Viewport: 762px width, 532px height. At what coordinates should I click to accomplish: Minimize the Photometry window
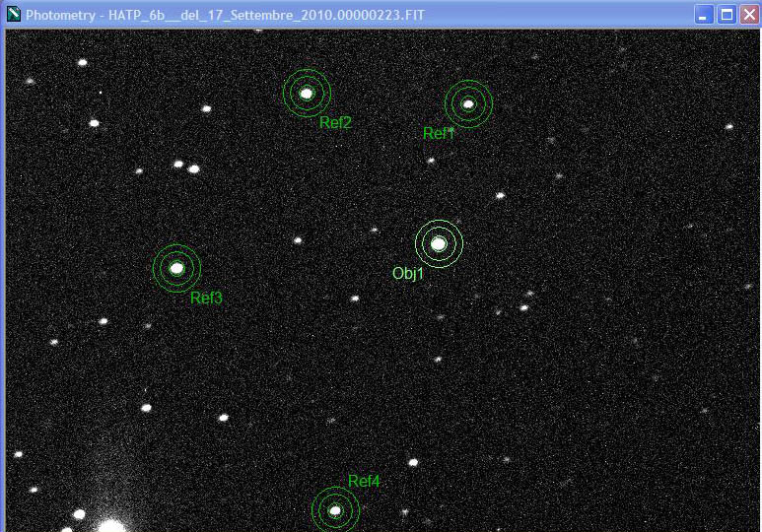pos(703,15)
